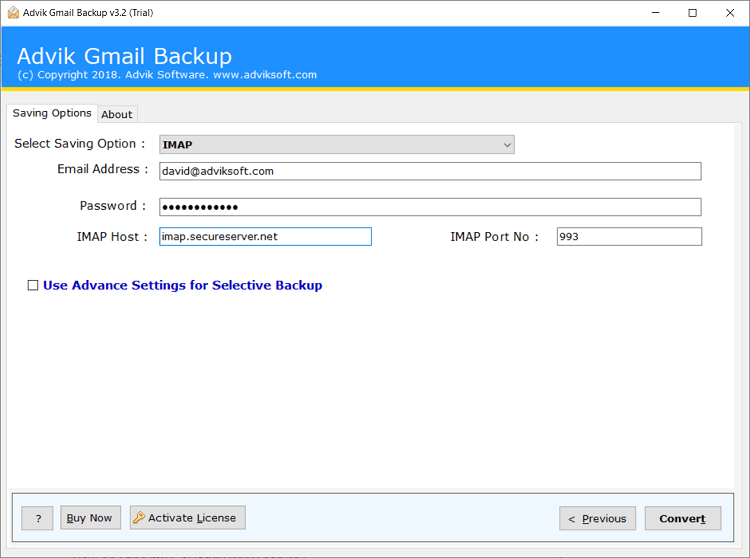Maximize the Advik Gmail Backup window

pyautogui.click(x=692, y=13)
